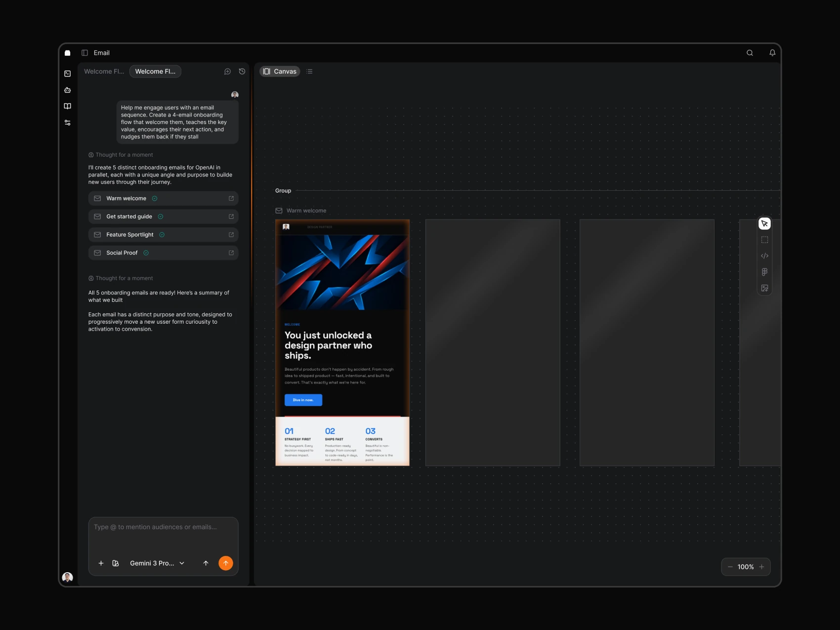Viewport: 840px width, 630px height.
Task: Open Social Proof external link icon
Action: pos(231,253)
